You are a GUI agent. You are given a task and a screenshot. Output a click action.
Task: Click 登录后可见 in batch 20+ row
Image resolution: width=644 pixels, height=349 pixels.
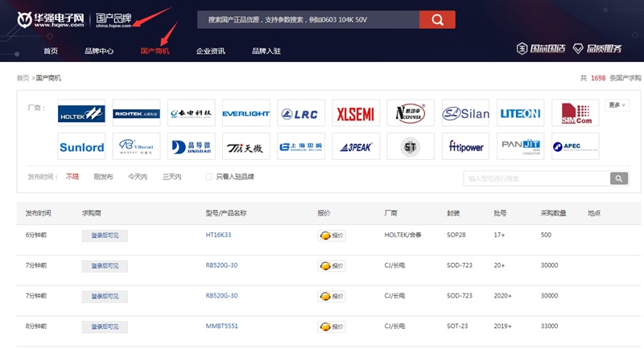click(x=105, y=265)
